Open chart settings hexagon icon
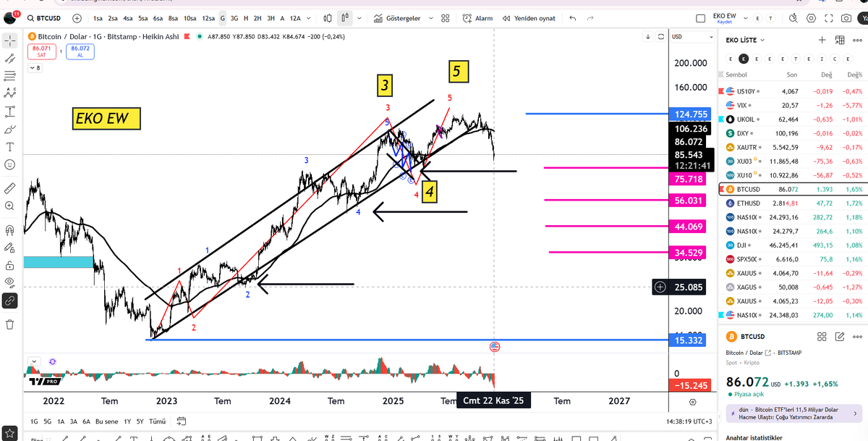This screenshot has width=868, height=441. [811, 18]
